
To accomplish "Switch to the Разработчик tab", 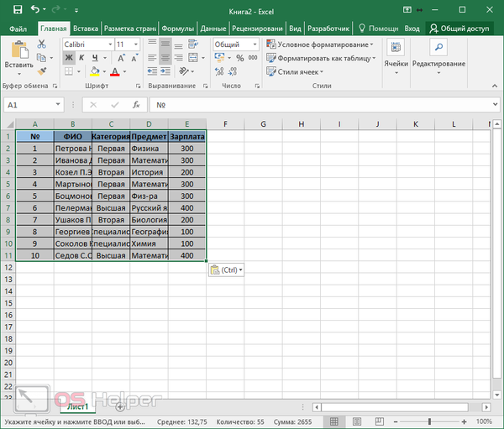I will coord(328,29).
